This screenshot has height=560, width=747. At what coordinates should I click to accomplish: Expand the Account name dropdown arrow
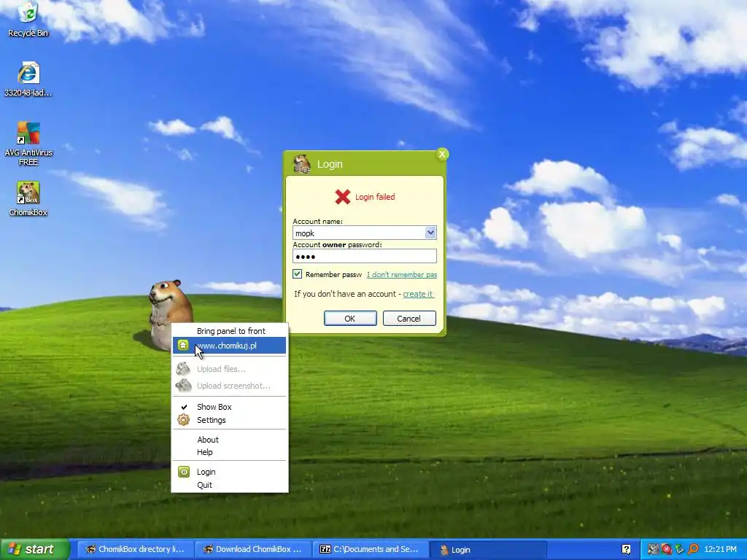[x=430, y=233]
